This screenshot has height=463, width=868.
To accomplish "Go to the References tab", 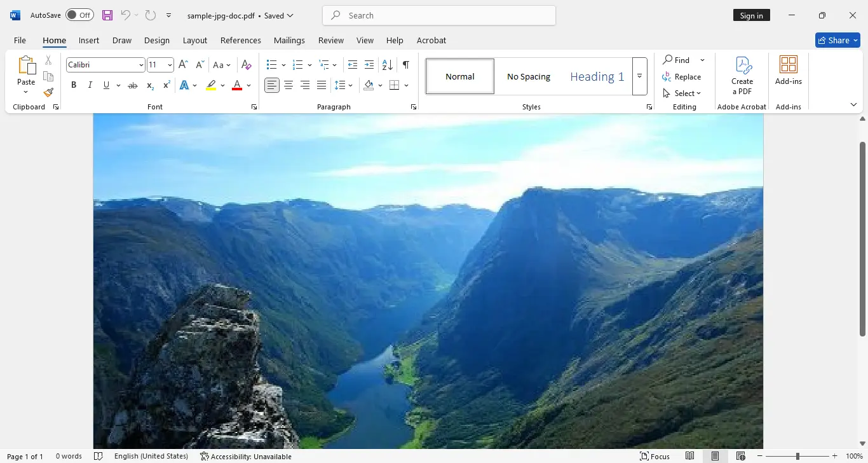I will tap(241, 40).
